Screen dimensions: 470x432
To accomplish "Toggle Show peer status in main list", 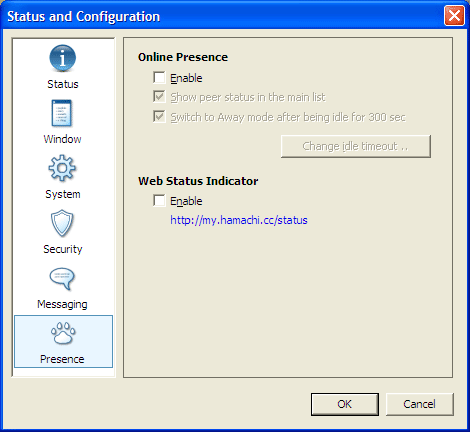I will (159, 97).
